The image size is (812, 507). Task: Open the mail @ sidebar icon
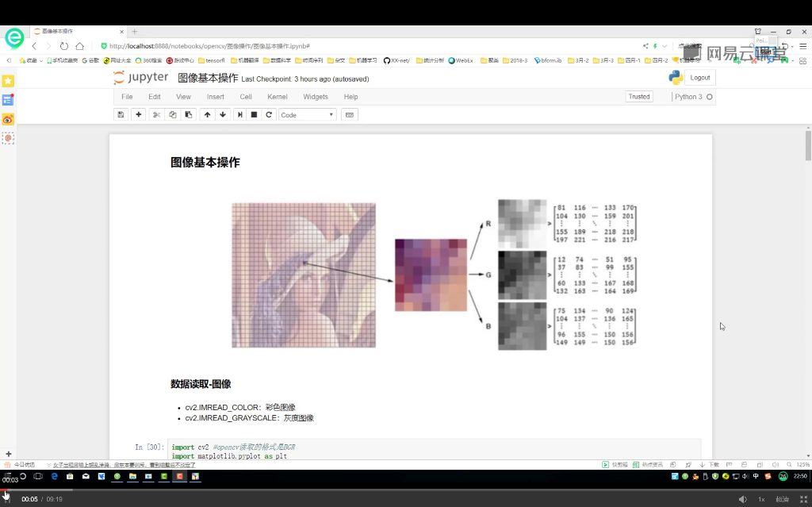pos(8,138)
